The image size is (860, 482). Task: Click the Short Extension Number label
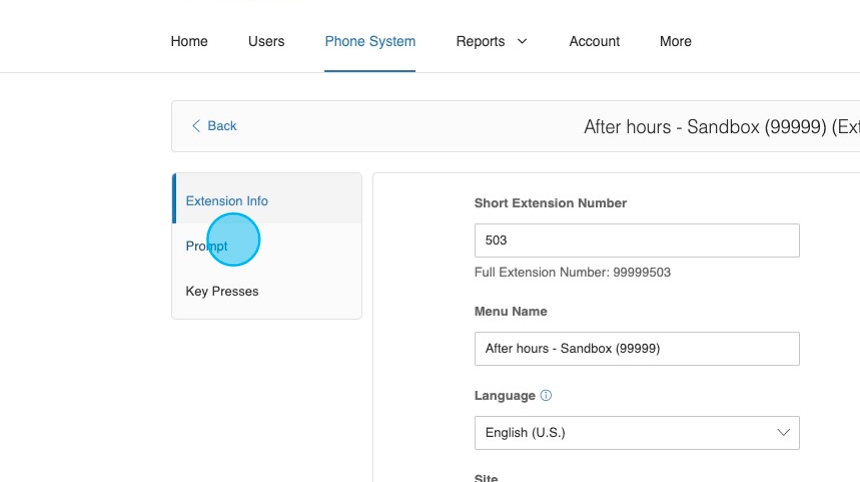[550, 203]
